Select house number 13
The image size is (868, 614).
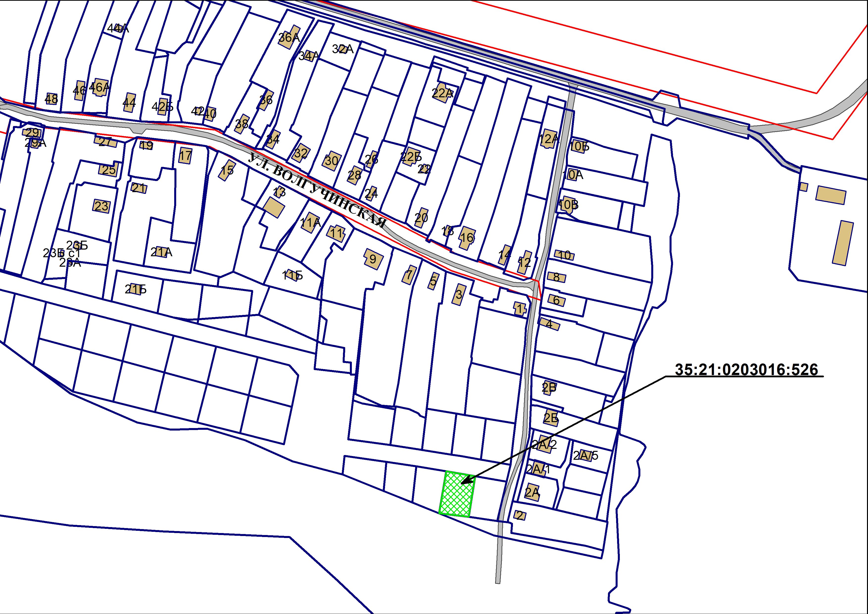coord(279,193)
